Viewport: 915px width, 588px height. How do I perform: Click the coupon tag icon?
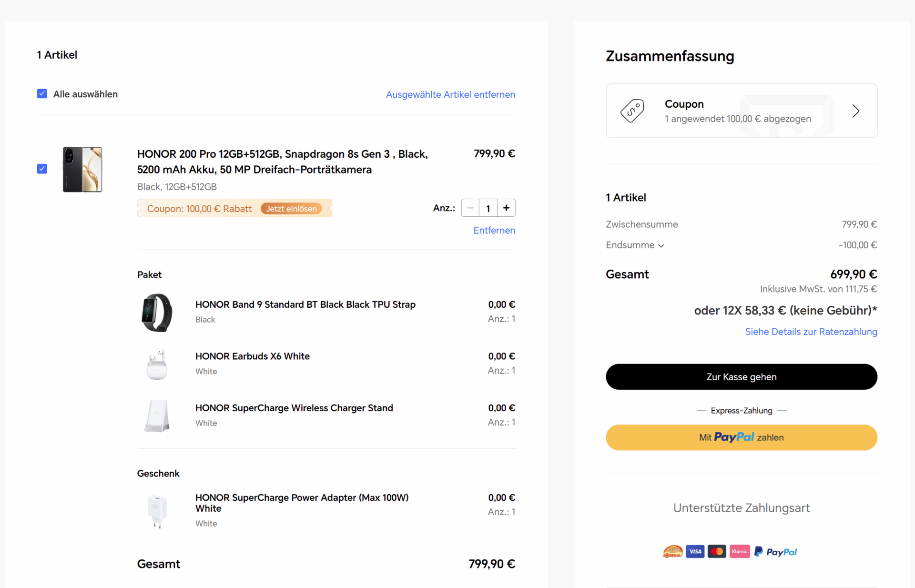click(x=632, y=111)
